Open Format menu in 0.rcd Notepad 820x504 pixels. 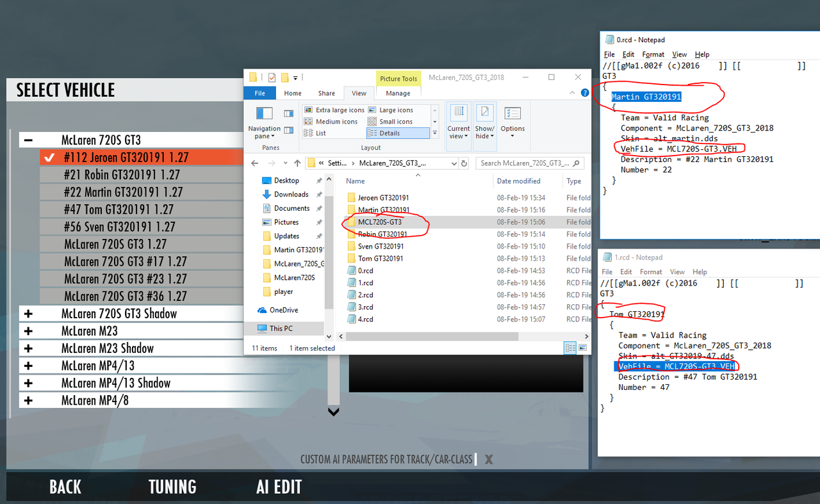coord(653,54)
